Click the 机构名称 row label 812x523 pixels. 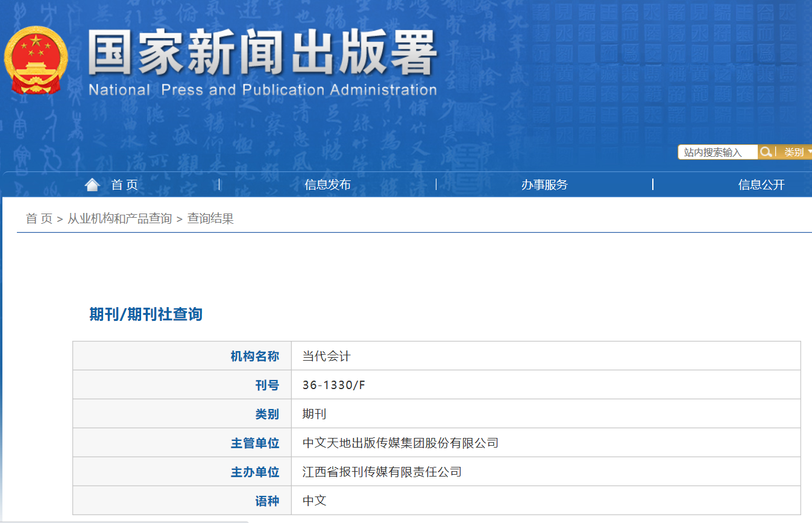(x=255, y=357)
